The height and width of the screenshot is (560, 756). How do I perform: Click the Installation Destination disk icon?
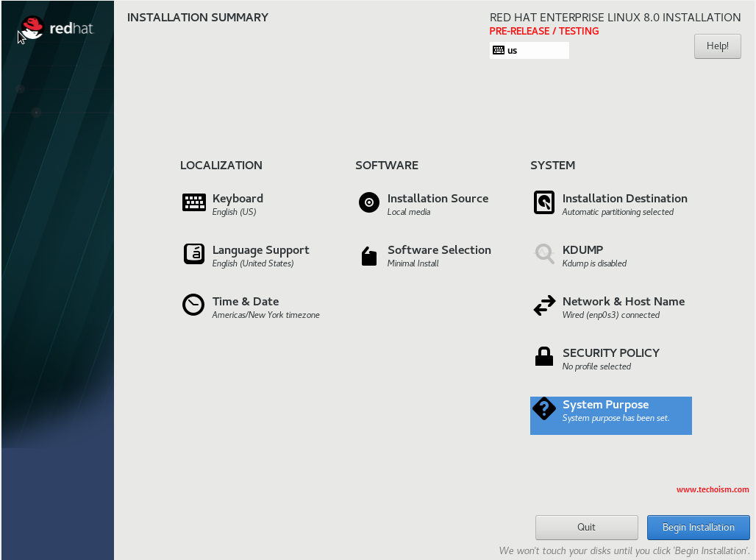(x=544, y=202)
